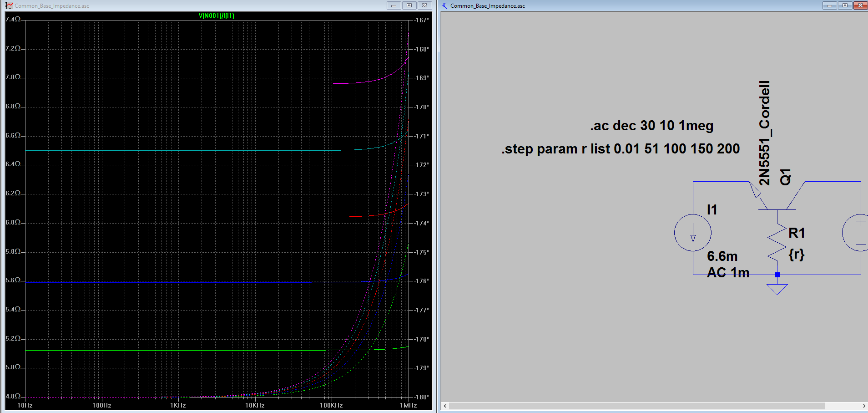
Task: Click left arrow of the schematic's horizontal scrollbar
Action: click(445, 406)
